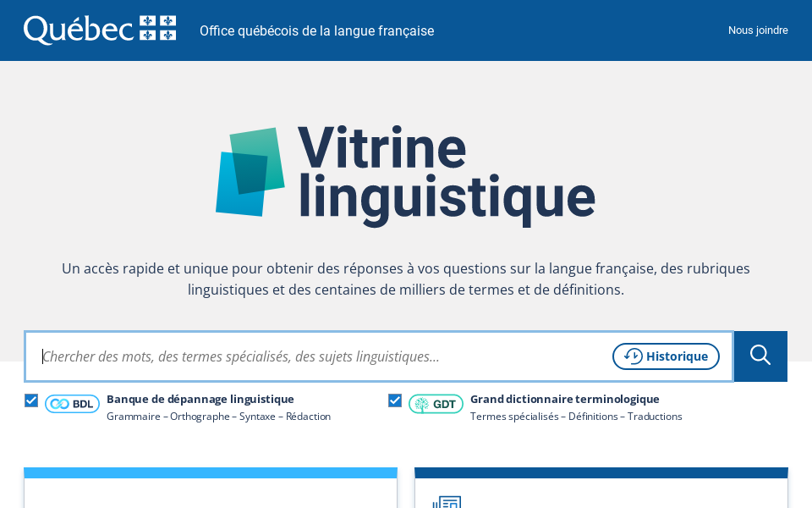Select Grammaire – Orthographe – Syntaxe – Rédaction subtitle

tap(217, 416)
